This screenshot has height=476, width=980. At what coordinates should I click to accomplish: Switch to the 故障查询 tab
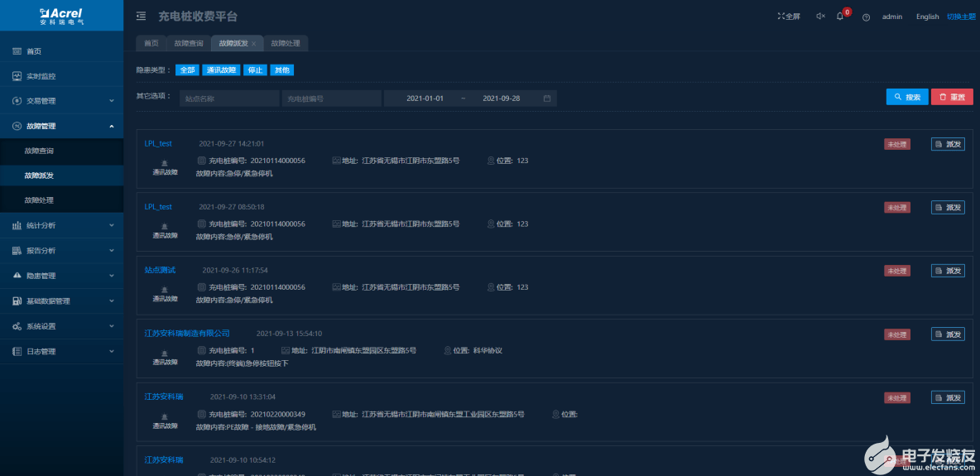click(x=189, y=43)
